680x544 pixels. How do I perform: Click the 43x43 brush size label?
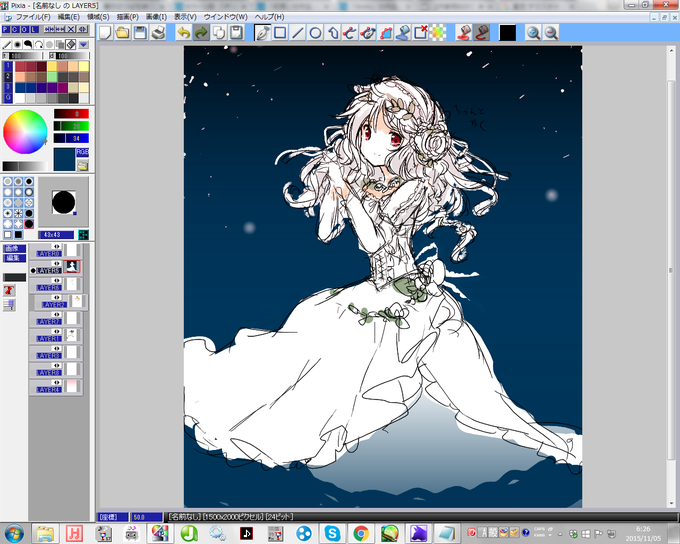click(56, 235)
